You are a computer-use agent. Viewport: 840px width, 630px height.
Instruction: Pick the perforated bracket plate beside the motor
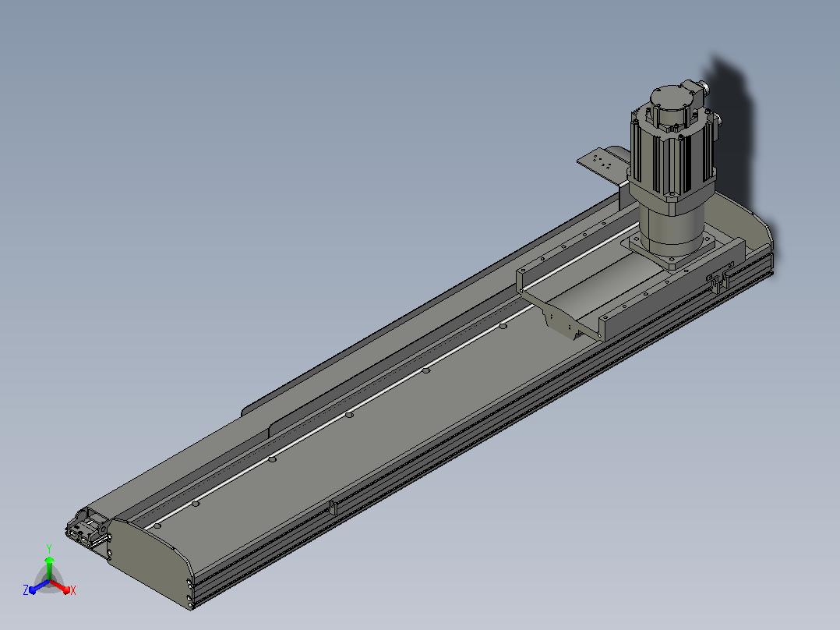click(604, 161)
